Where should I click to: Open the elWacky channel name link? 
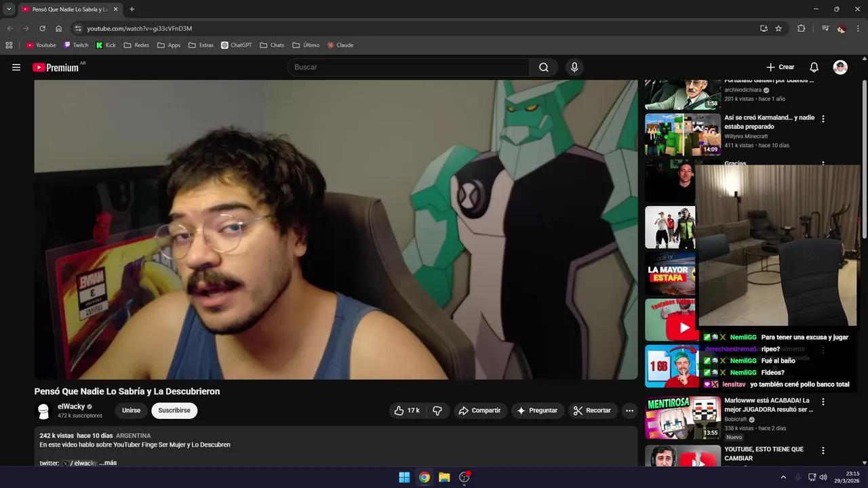point(71,407)
